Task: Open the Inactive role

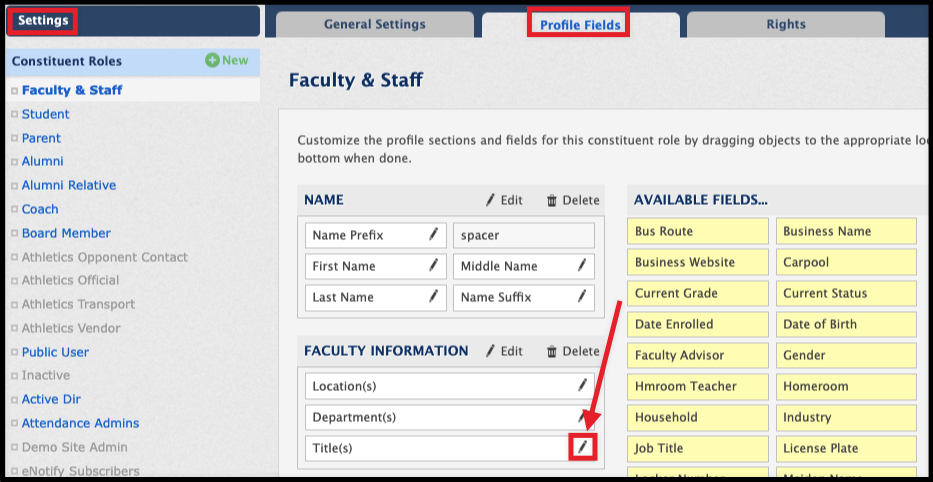Action: 46,375
